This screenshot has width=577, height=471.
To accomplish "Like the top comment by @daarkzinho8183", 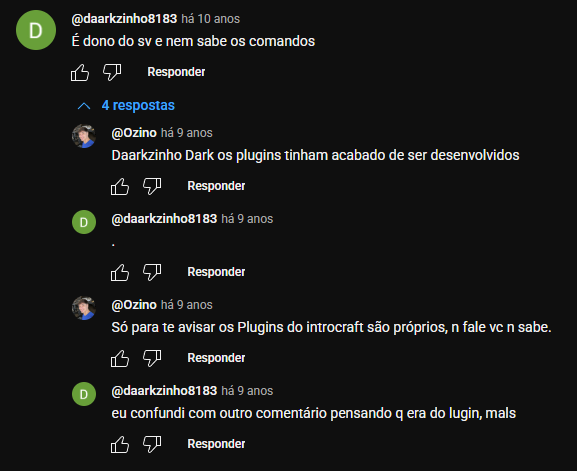I will (80, 72).
